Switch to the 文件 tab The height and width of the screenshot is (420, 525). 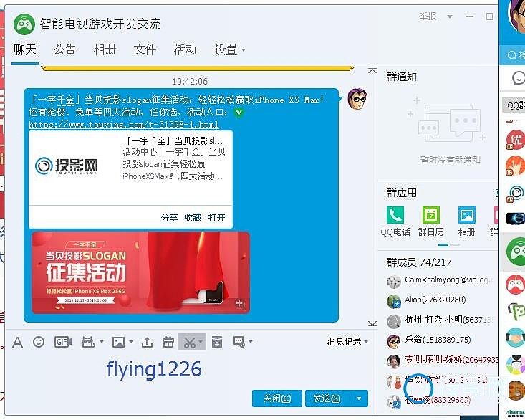tap(145, 49)
